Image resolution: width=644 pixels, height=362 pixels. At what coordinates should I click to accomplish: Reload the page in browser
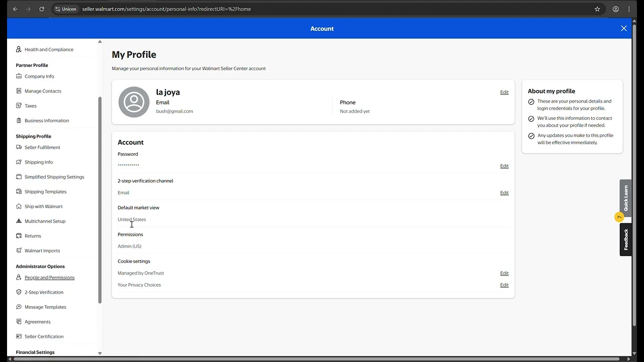[x=42, y=9]
